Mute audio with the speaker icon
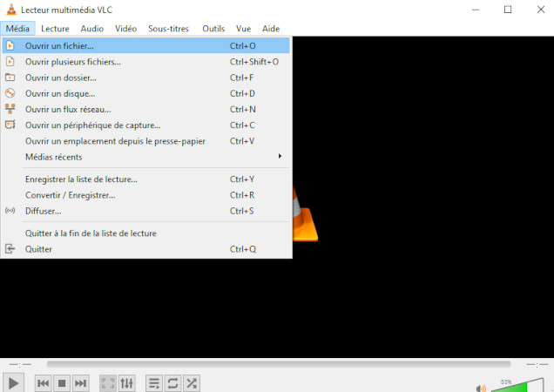This screenshot has width=554, height=392. (481, 389)
